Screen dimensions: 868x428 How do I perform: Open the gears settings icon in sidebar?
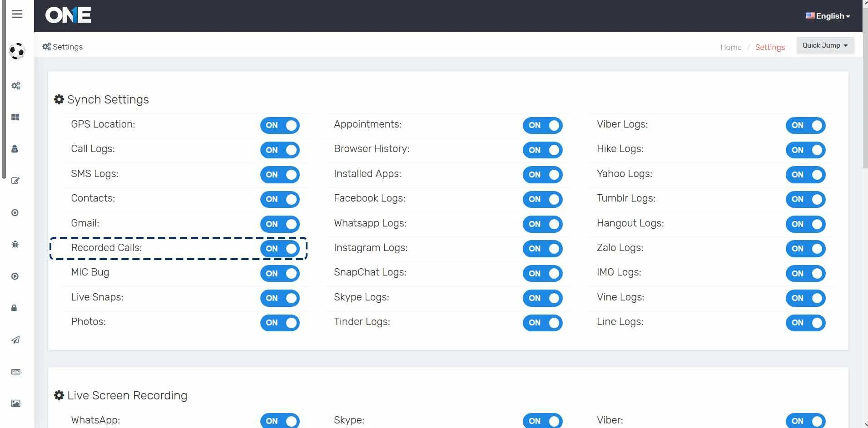click(15, 86)
